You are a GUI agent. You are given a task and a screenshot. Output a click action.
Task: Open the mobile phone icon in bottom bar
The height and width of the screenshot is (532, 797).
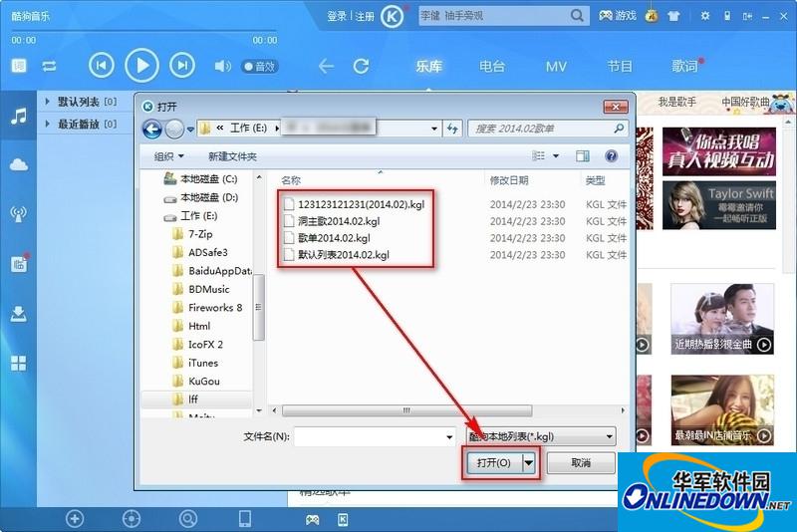244,518
